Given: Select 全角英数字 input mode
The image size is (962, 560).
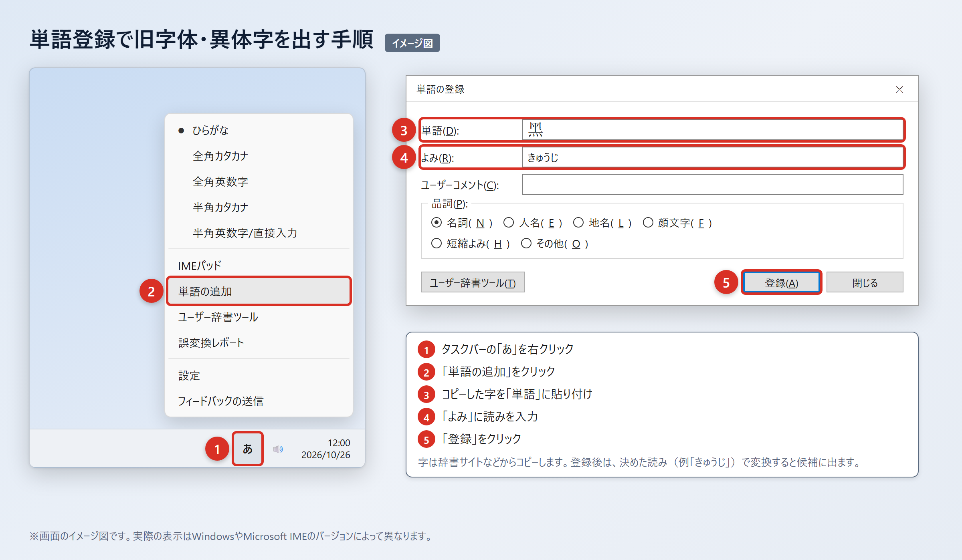Looking at the screenshot, I should 259,181.
